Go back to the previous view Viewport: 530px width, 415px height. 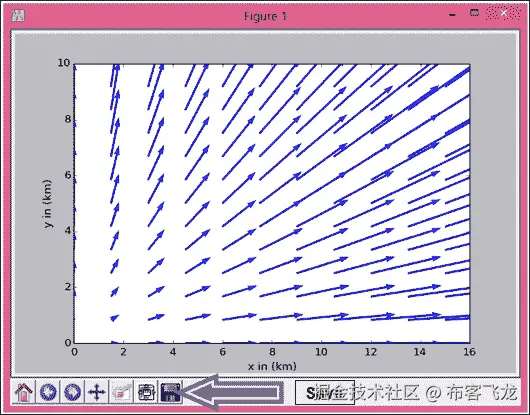pos(48,392)
